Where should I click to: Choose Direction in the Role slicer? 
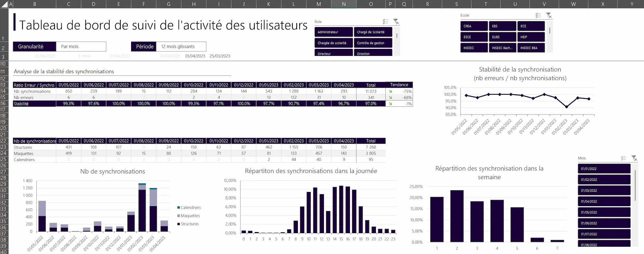click(x=373, y=52)
